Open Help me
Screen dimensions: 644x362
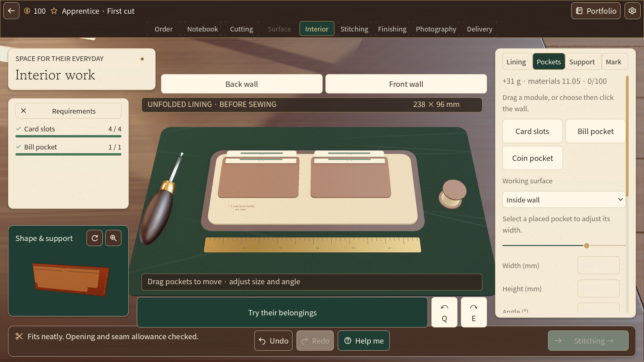coord(364,341)
